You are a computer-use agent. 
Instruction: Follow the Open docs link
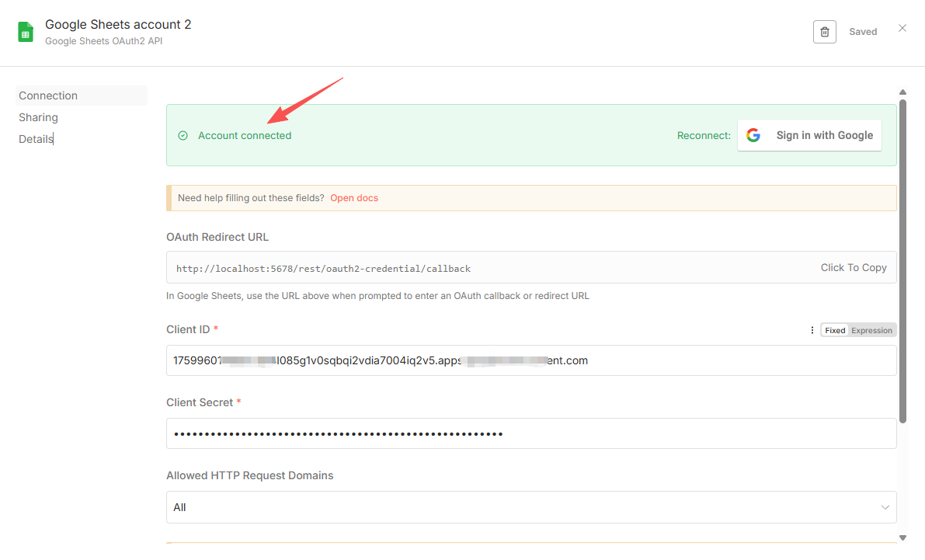tap(354, 198)
